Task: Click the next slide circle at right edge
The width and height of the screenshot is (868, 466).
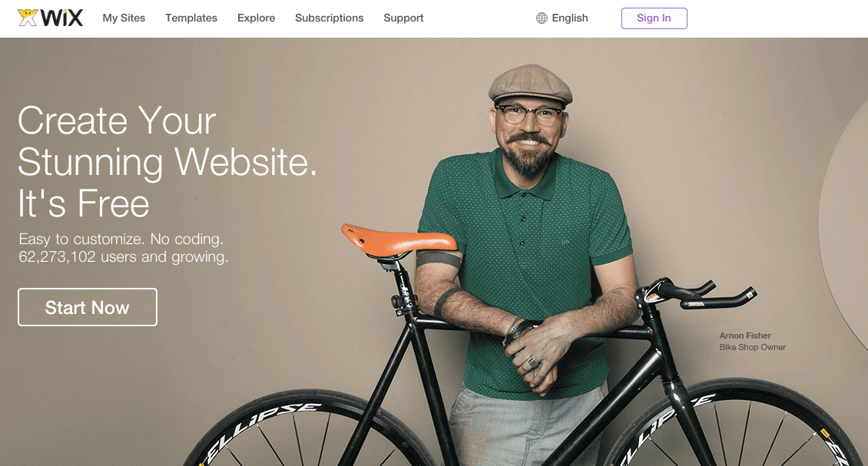Action: [x=844, y=221]
